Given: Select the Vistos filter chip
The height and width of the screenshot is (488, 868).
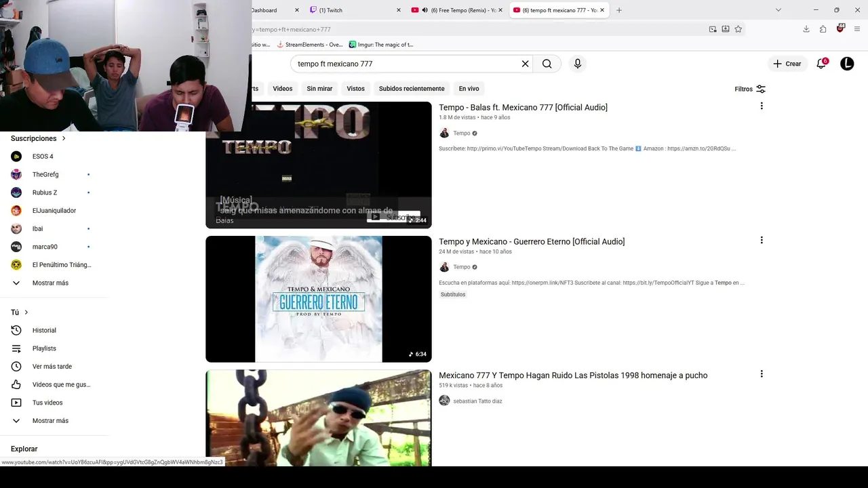Looking at the screenshot, I should click(355, 89).
